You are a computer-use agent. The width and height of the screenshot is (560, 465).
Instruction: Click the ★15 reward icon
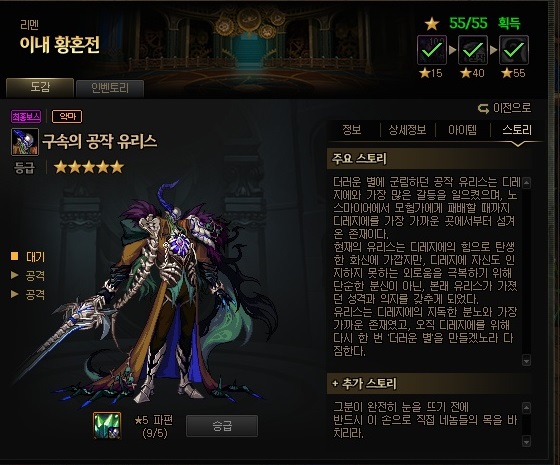(432, 50)
